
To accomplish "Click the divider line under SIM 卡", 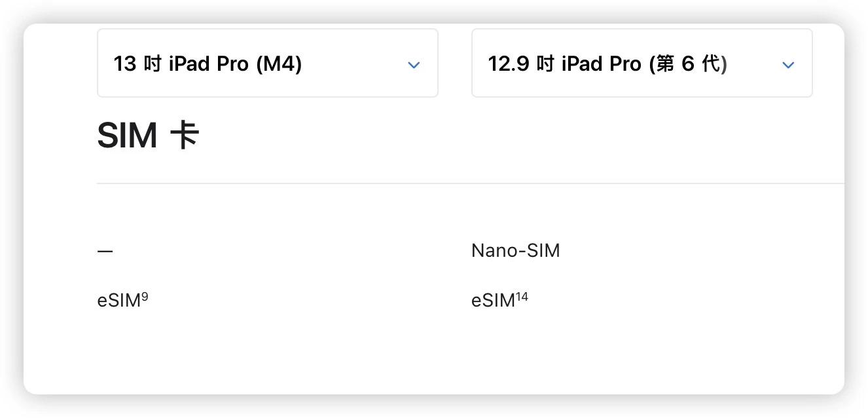I will point(470,183).
